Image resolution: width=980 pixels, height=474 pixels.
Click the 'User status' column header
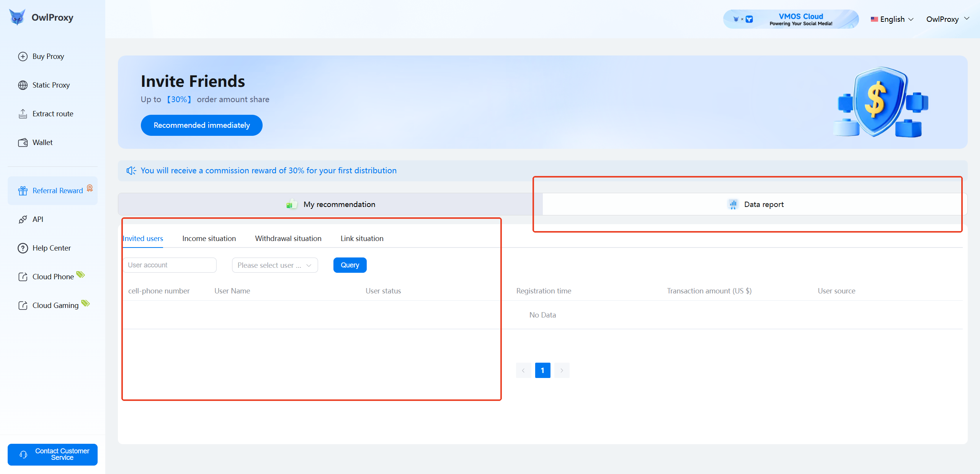383,291
